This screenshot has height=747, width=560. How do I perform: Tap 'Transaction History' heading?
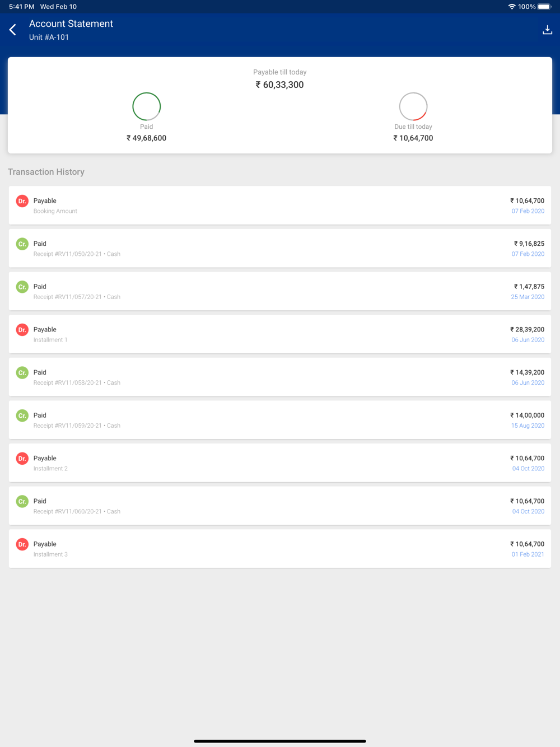coord(46,172)
